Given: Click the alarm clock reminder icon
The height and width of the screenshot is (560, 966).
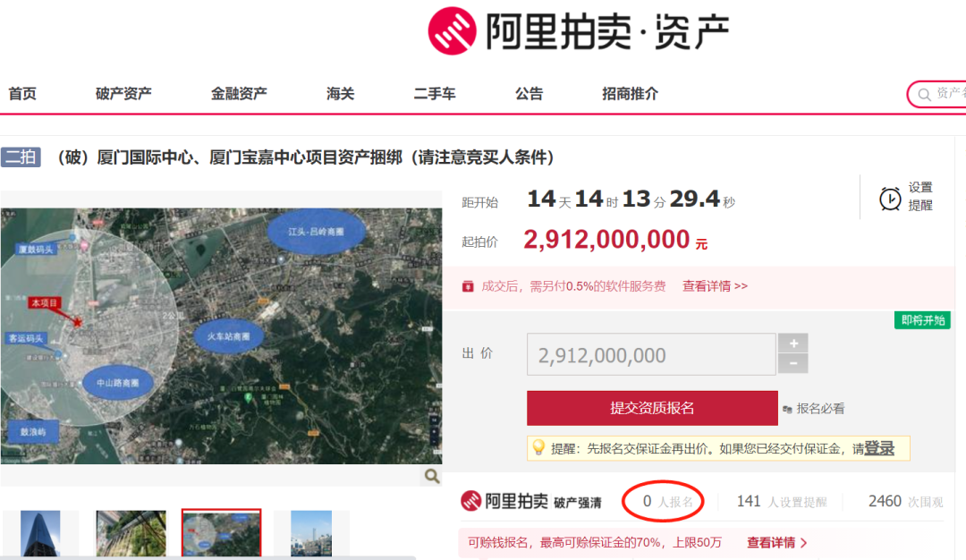Looking at the screenshot, I should pyautogui.click(x=890, y=199).
